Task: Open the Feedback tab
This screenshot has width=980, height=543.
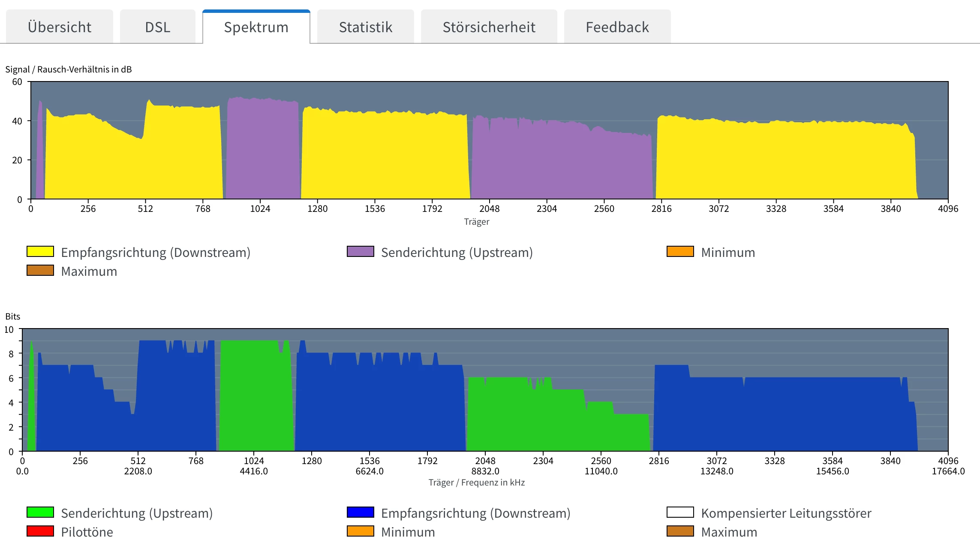Action: [617, 27]
